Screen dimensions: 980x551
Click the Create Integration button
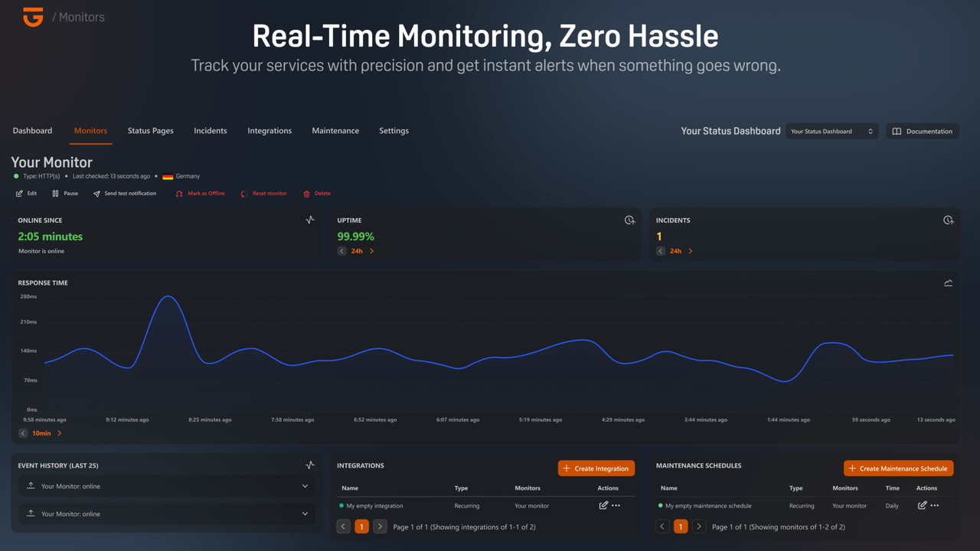point(596,468)
